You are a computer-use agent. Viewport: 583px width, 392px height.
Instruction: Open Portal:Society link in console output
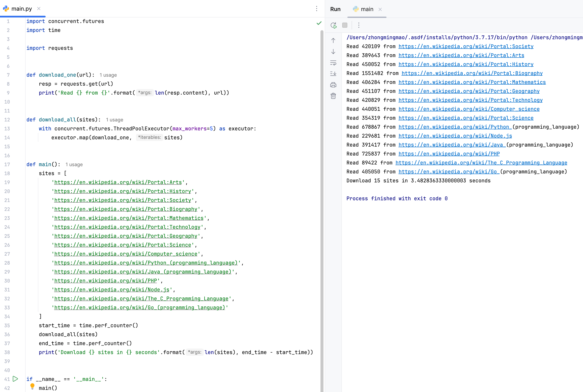pos(466,46)
